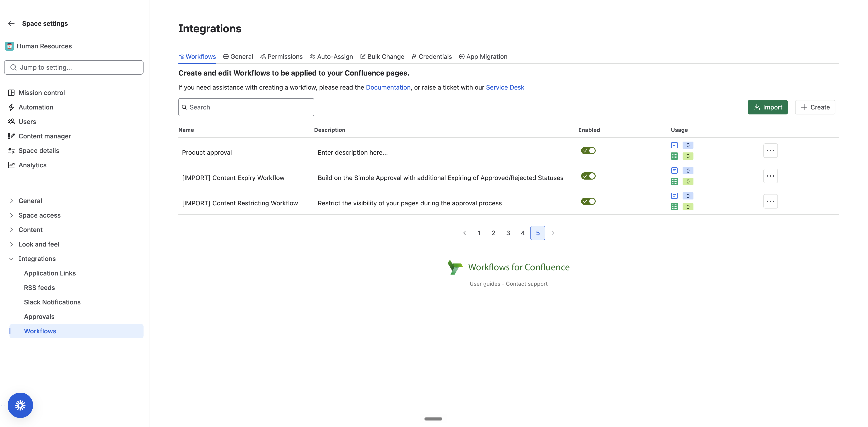Switch to the Permissions tab
Viewport: 868px width, 427px height.
click(x=281, y=57)
